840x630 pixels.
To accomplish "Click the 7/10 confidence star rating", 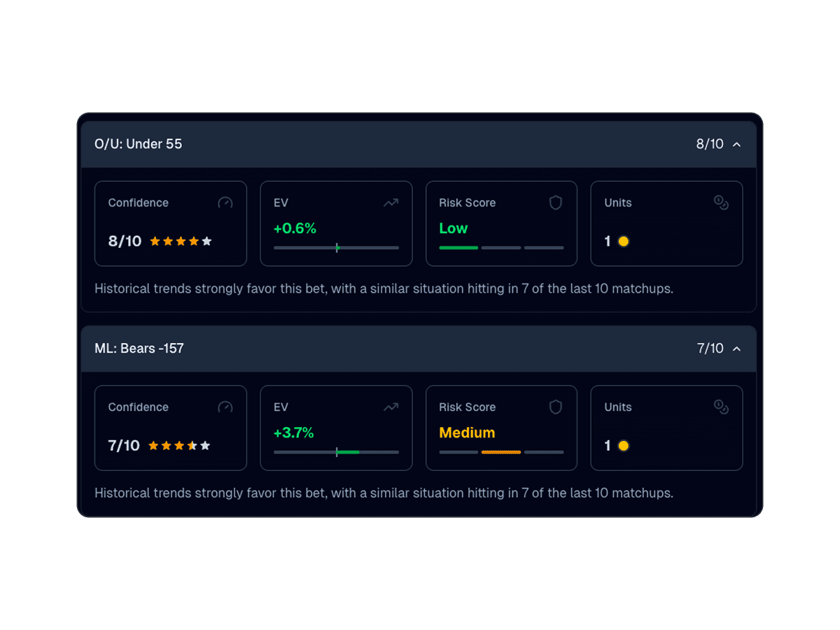I will [x=179, y=446].
